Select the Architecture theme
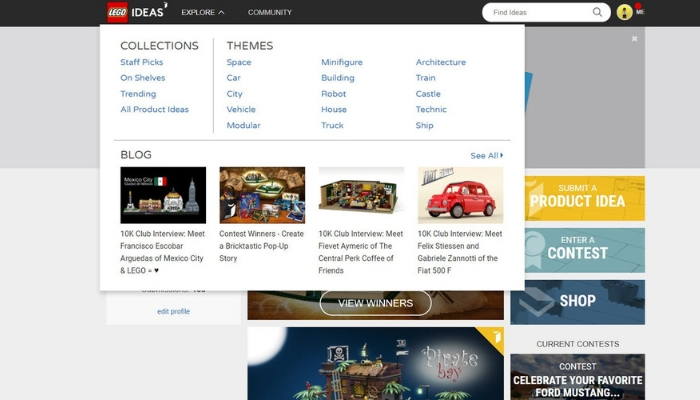Image resolution: width=700 pixels, height=400 pixels. [x=441, y=62]
